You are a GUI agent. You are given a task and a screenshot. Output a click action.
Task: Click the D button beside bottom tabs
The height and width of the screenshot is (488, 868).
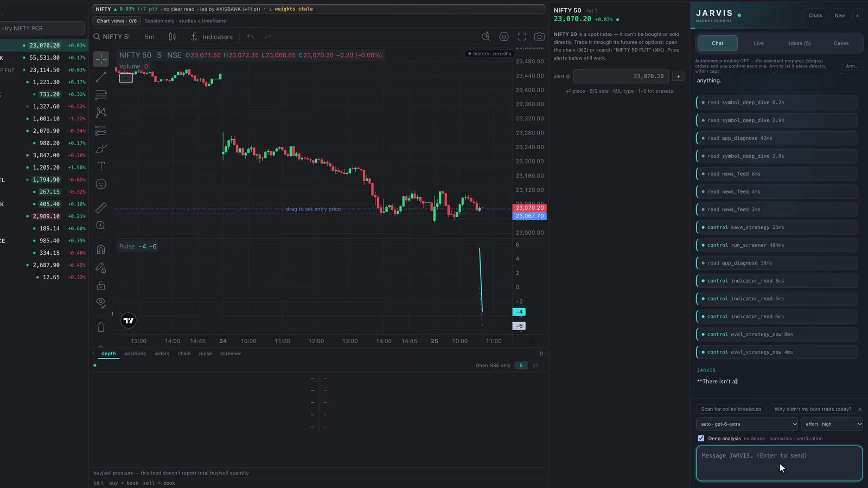541,354
